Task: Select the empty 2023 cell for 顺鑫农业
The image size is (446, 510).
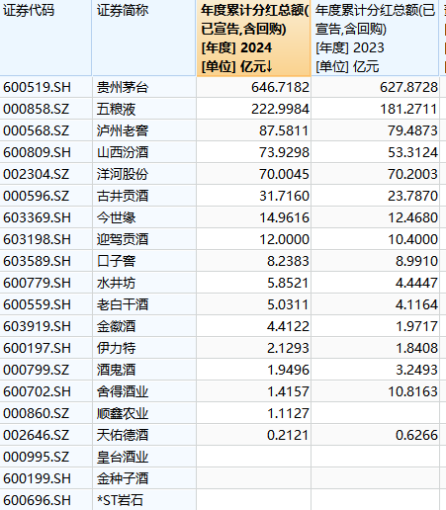Action: click(375, 413)
